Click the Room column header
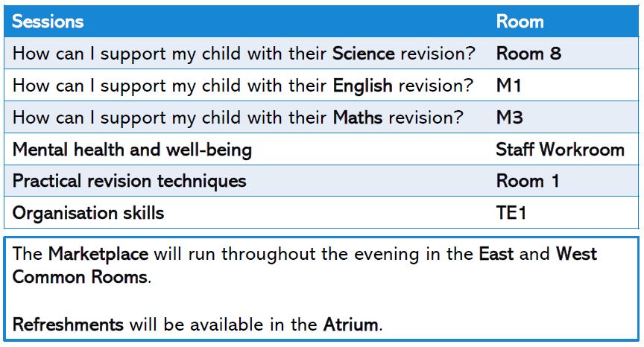The width and height of the screenshot is (644, 347). tap(520, 22)
